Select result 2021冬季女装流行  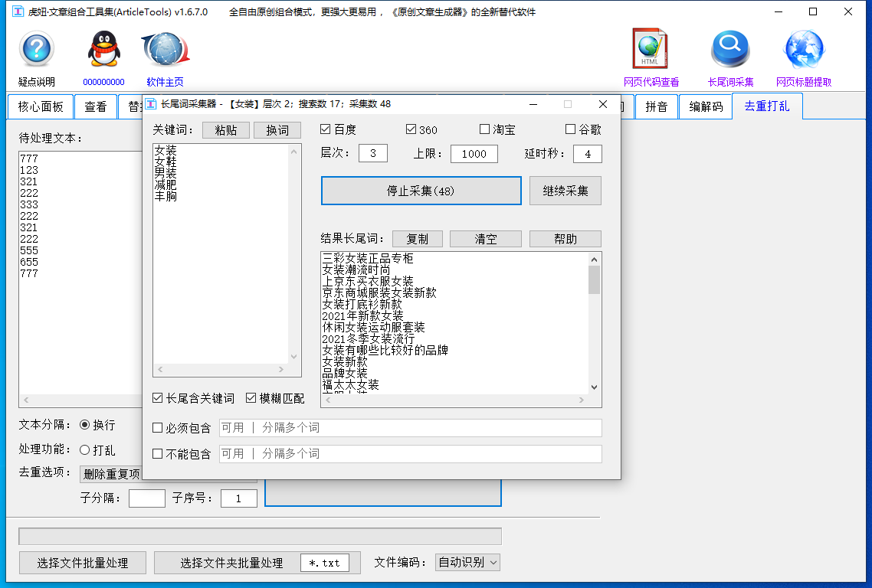click(368, 338)
